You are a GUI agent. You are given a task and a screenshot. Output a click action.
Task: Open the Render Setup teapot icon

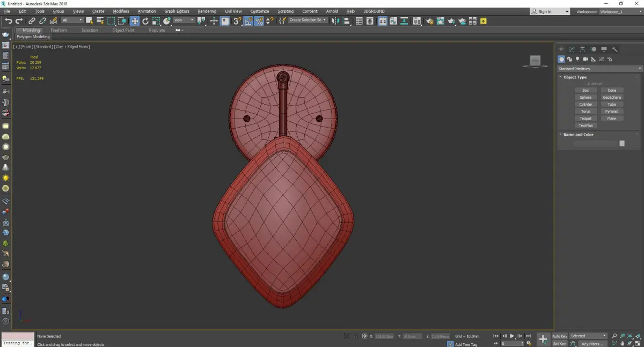[429, 21]
